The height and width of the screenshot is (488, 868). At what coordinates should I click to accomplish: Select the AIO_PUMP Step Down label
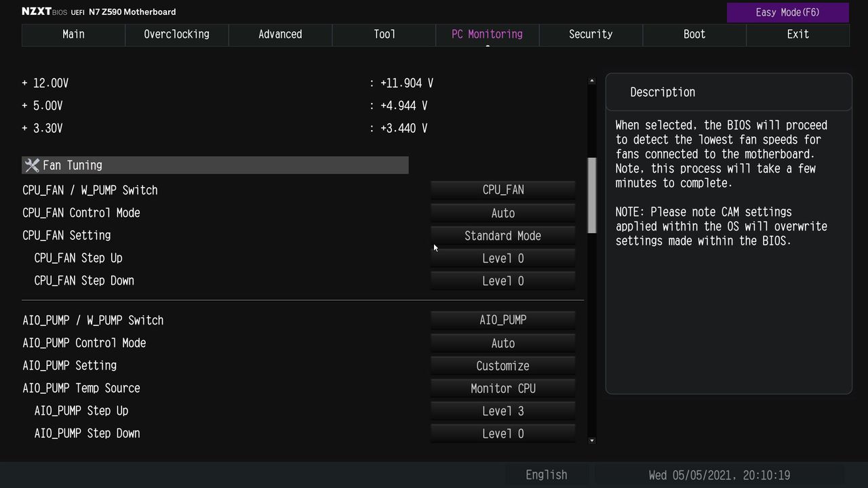point(87,434)
